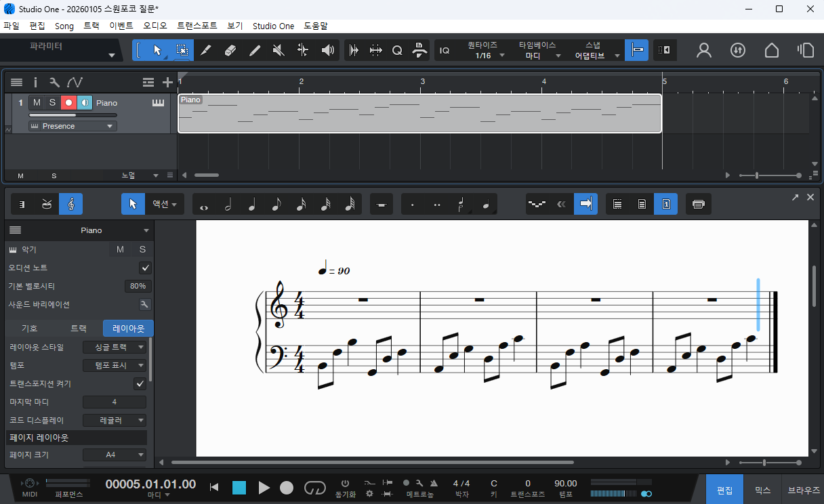Open the Score view with treble clef icon

coord(70,203)
